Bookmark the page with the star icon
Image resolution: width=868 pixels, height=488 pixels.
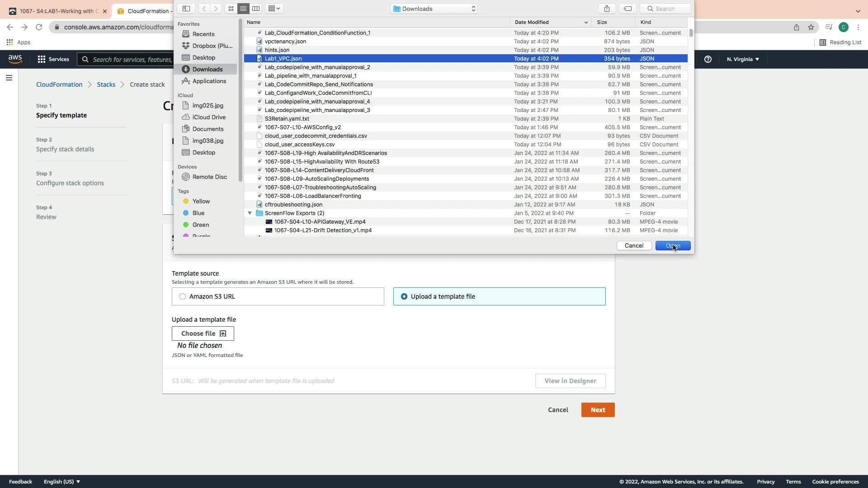click(811, 27)
